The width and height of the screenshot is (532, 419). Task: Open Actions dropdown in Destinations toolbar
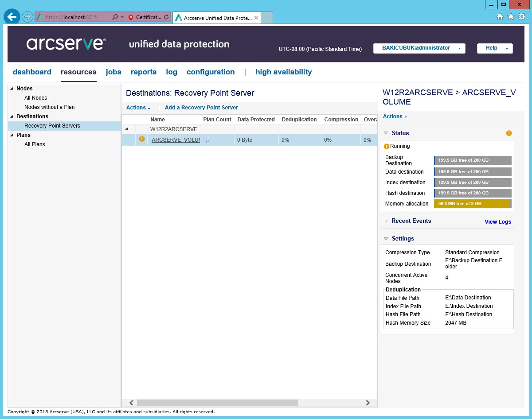[x=138, y=108]
